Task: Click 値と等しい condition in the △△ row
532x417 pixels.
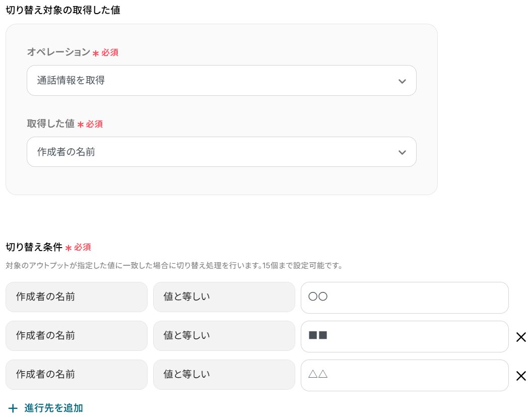Action: (224, 375)
